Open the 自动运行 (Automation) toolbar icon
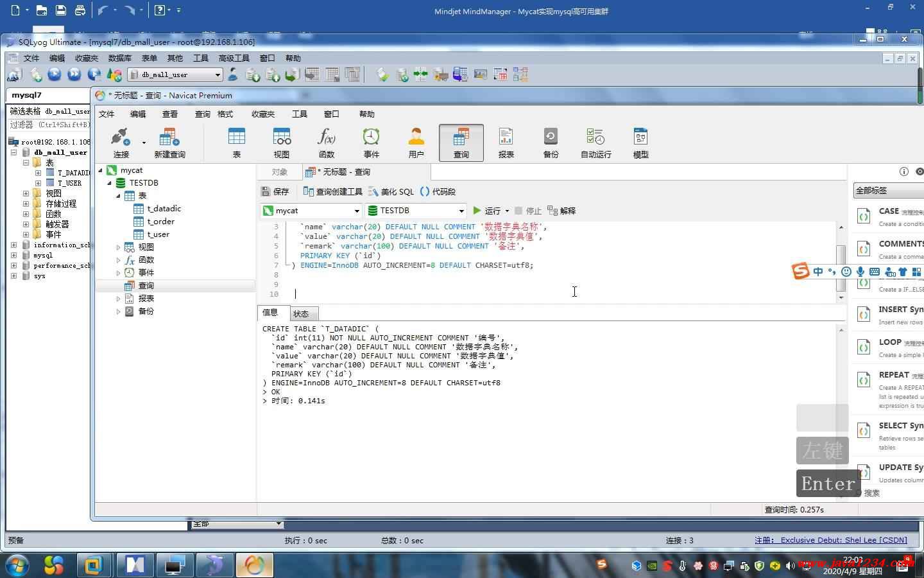Image resolution: width=924 pixels, height=578 pixels. point(596,143)
